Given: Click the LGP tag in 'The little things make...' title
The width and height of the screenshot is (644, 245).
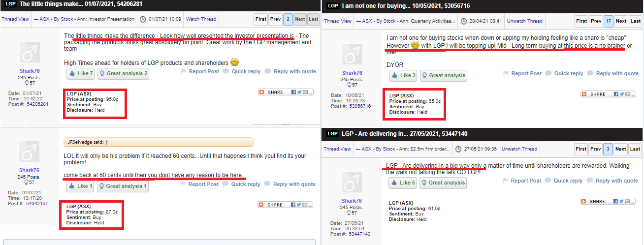Looking at the screenshot, I should 10,4.
